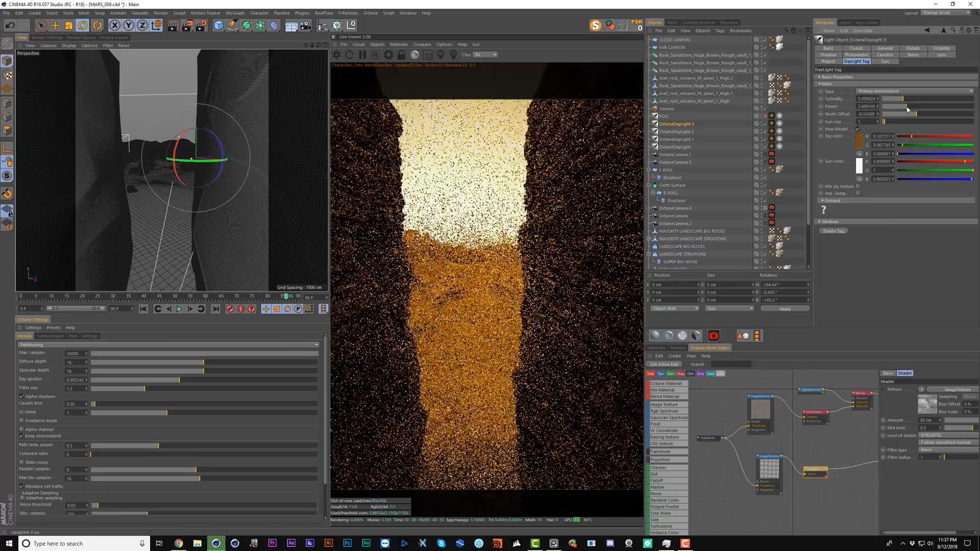Add a Cube primitive from toolbar
The image size is (980, 551).
[218, 26]
